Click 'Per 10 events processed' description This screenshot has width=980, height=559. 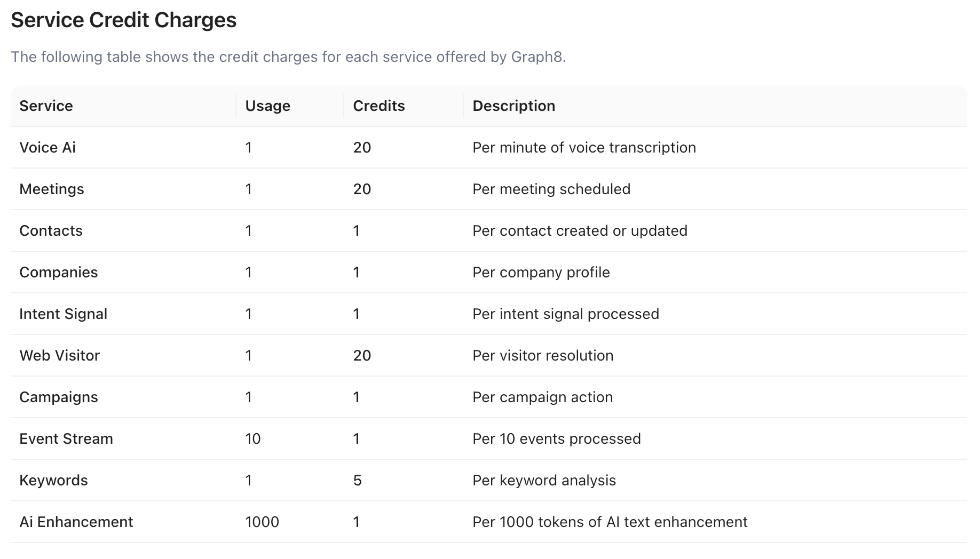pyautogui.click(x=557, y=438)
